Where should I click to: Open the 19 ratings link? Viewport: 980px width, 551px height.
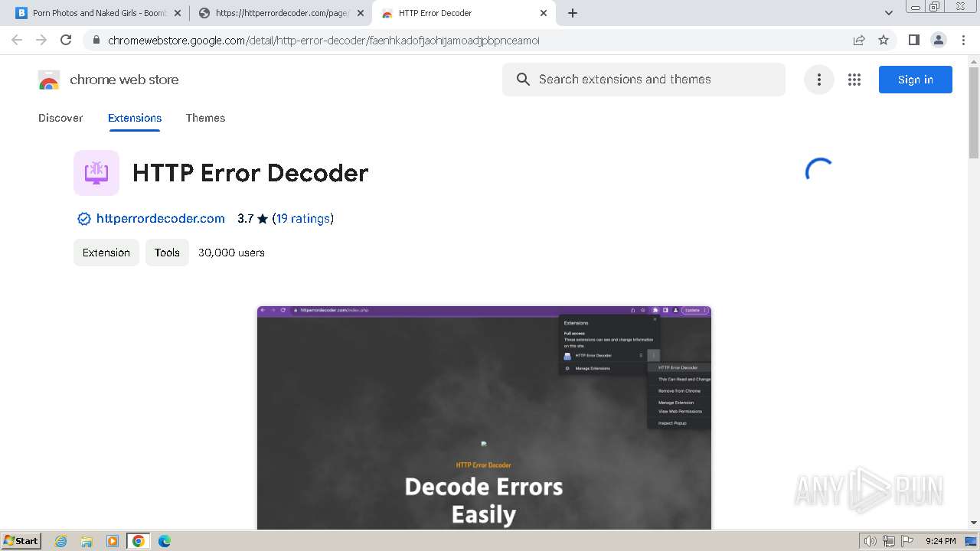(x=303, y=219)
